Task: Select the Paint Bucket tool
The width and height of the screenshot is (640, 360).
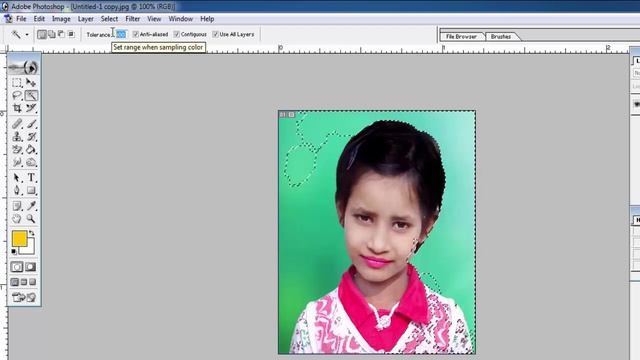Action: (31, 149)
